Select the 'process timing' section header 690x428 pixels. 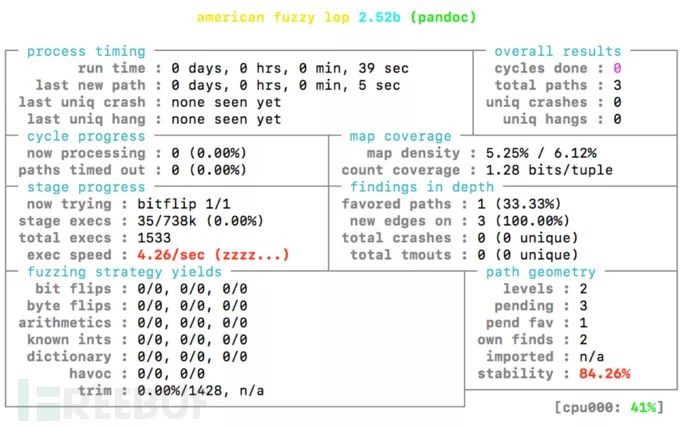(x=86, y=51)
